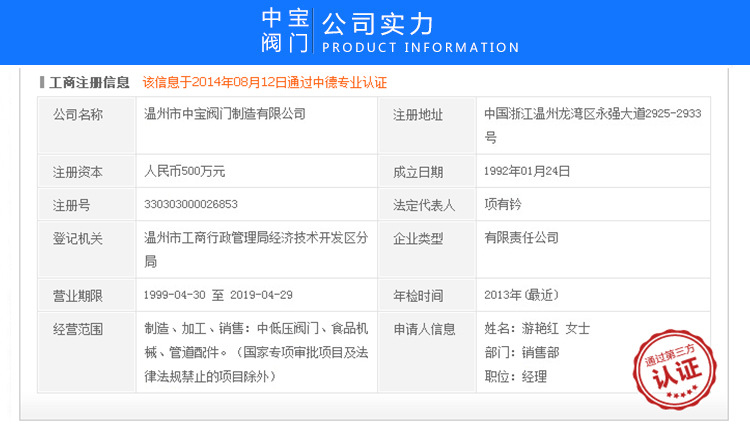Select the founding date 1992年01月24日
750x426 pixels.
point(527,171)
